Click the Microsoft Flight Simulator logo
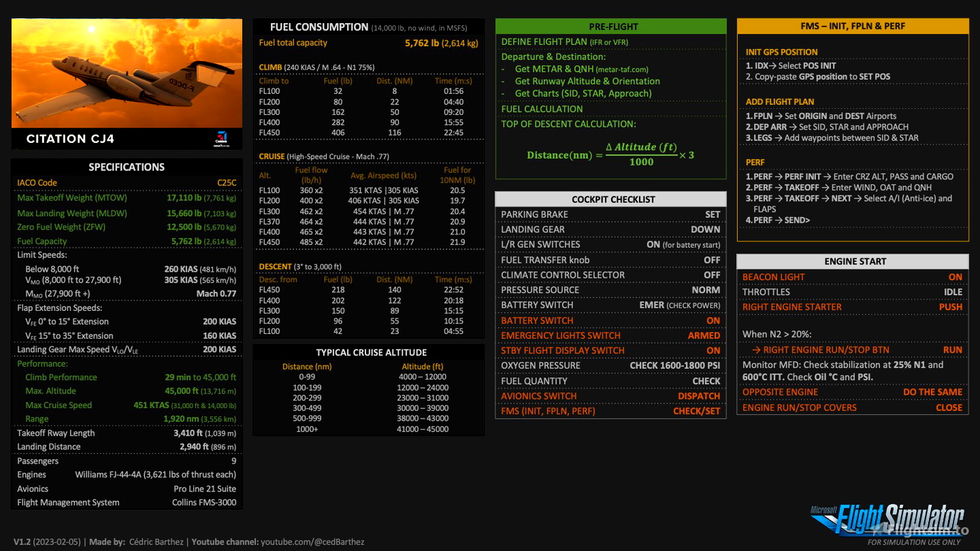 click(888, 521)
